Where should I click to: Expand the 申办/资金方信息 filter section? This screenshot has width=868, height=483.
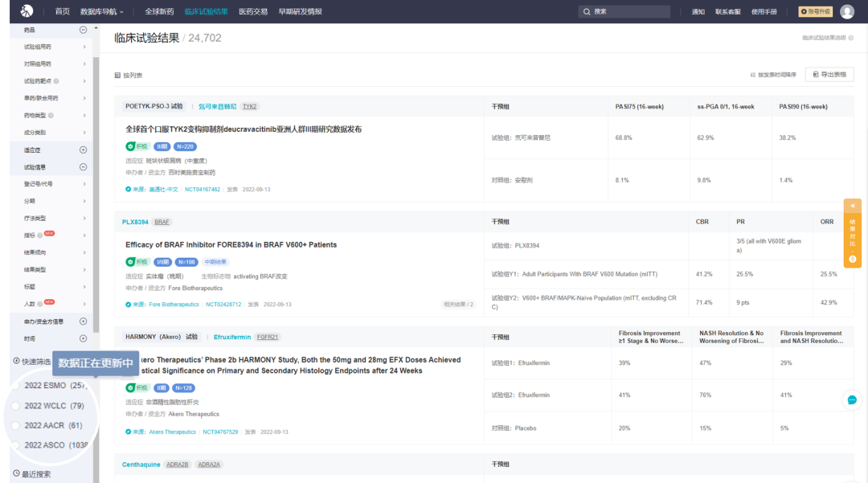pyautogui.click(x=83, y=321)
